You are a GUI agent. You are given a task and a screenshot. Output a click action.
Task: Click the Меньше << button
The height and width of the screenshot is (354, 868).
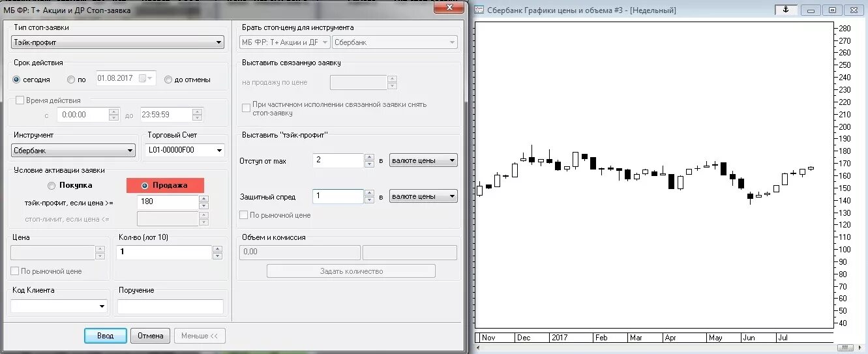pyautogui.click(x=200, y=336)
